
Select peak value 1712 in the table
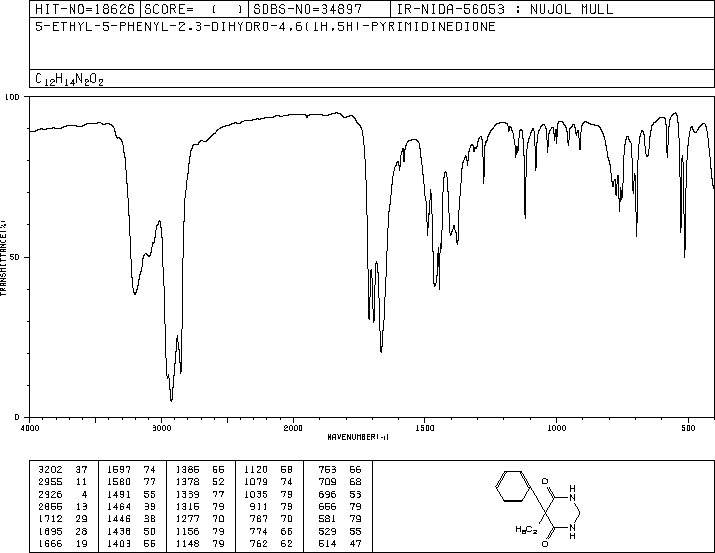pyautogui.click(x=50, y=519)
